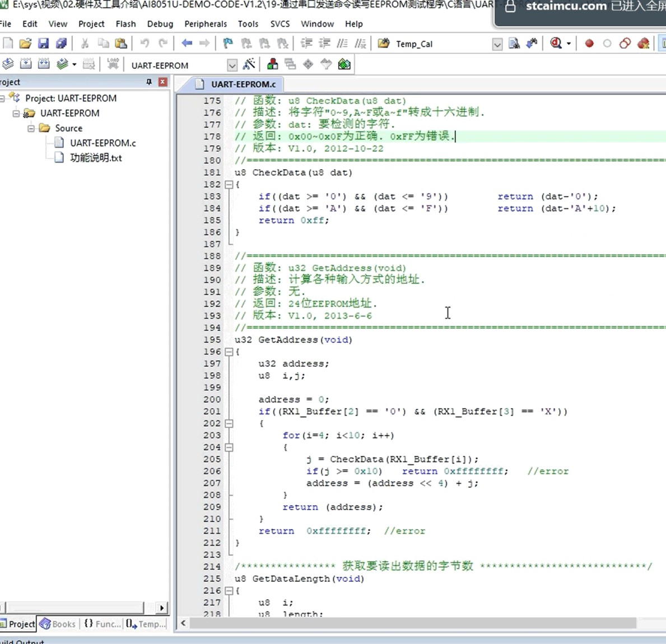
Task: Unindent the selected lines
Action: point(324,43)
